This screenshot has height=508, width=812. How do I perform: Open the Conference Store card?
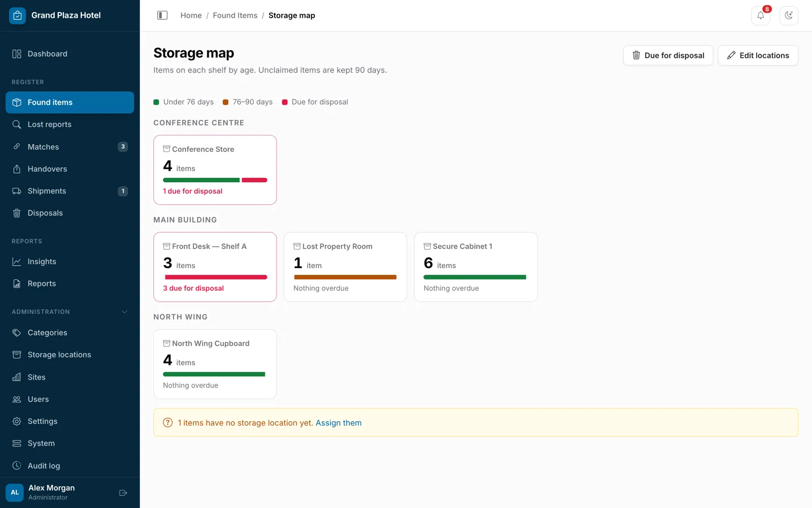[215, 170]
